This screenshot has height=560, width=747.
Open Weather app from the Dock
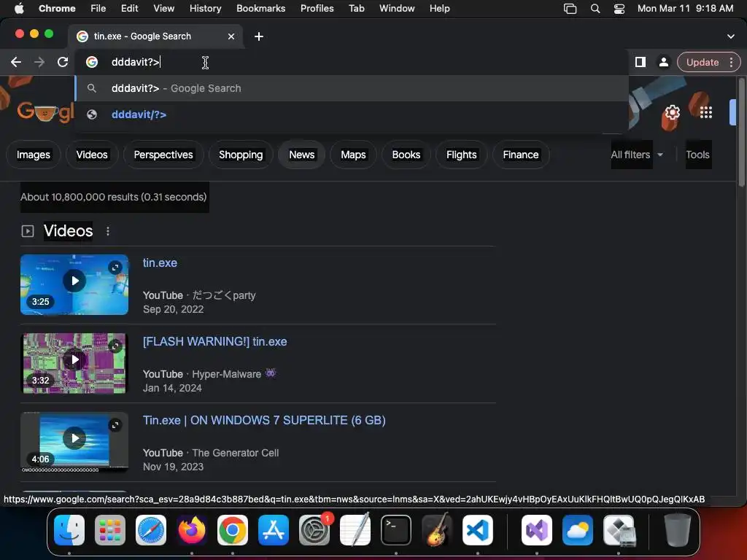click(x=578, y=530)
